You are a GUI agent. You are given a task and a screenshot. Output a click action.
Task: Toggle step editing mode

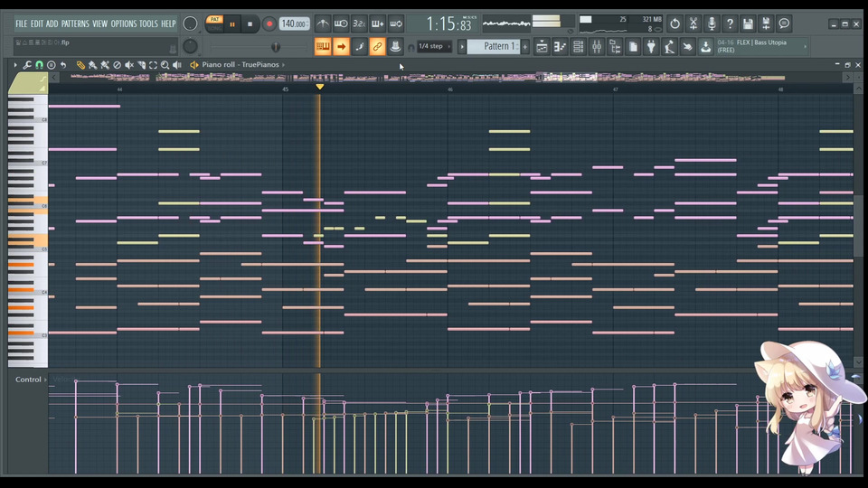pos(359,46)
